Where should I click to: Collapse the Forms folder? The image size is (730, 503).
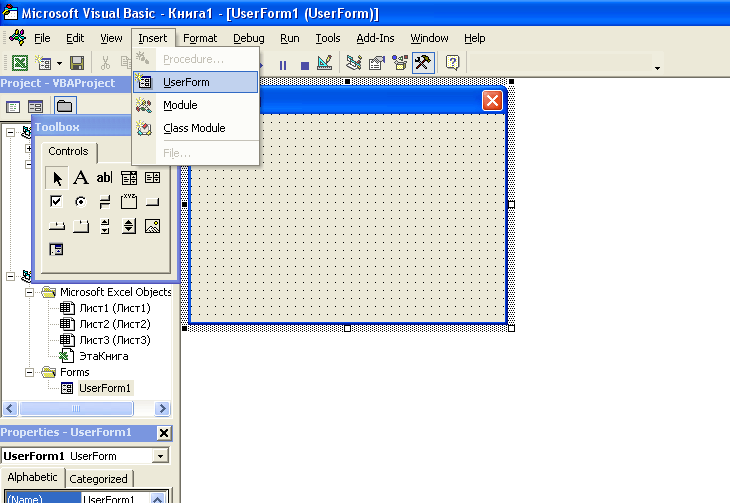pos(29,372)
